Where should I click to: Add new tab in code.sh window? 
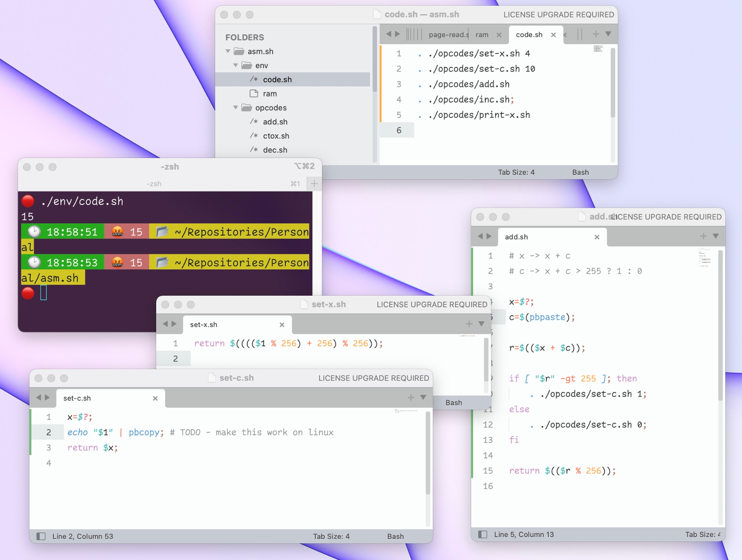(x=596, y=34)
